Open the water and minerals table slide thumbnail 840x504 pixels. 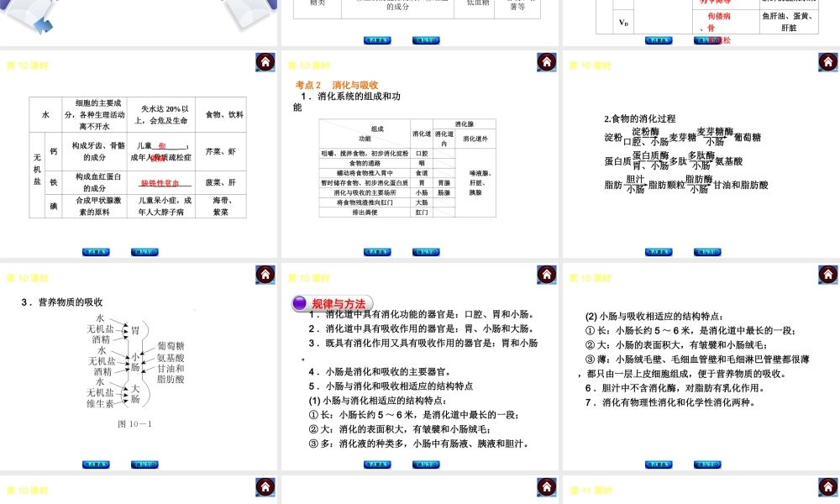pos(139,154)
